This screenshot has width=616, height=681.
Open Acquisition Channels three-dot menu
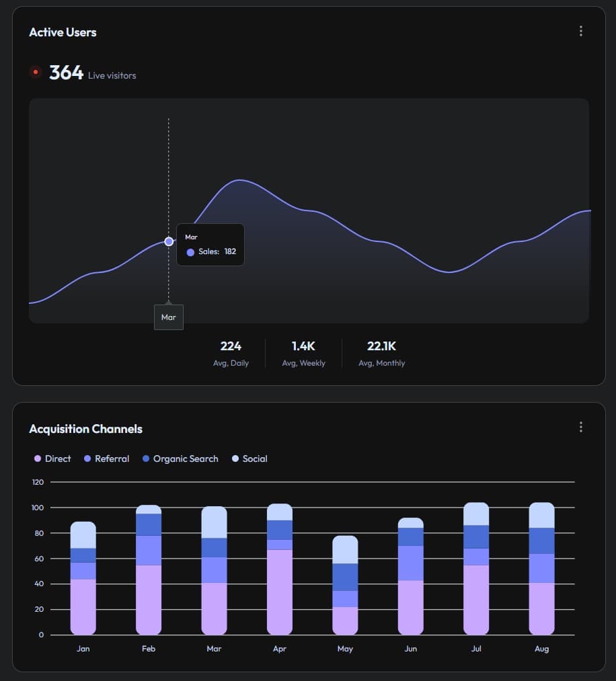pyautogui.click(x=581, y=428)
